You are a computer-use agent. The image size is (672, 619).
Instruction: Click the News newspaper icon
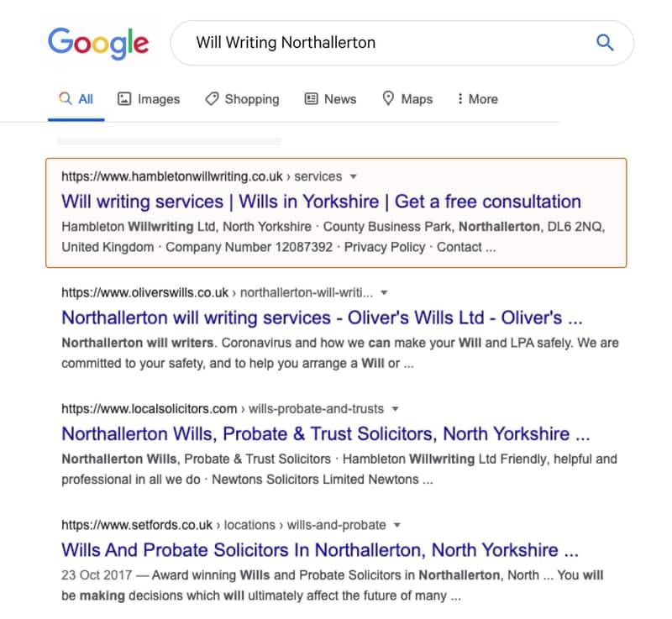click(311, 98)
